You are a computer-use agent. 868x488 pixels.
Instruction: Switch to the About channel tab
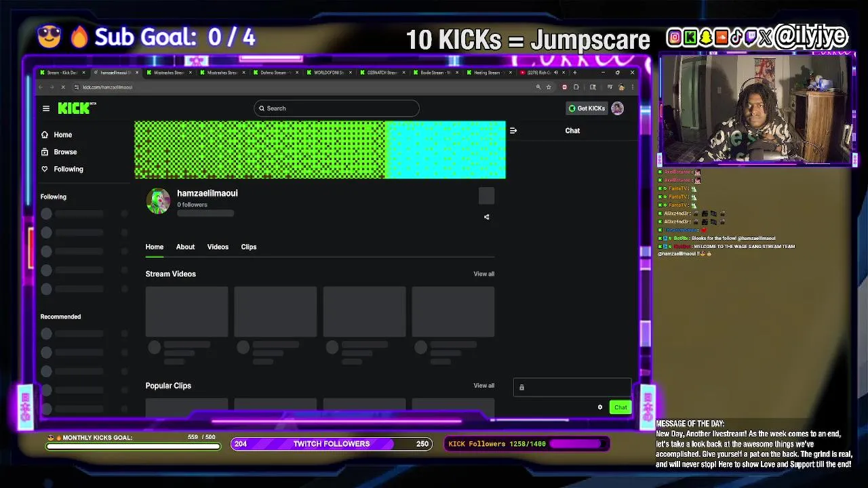(185, 247)
